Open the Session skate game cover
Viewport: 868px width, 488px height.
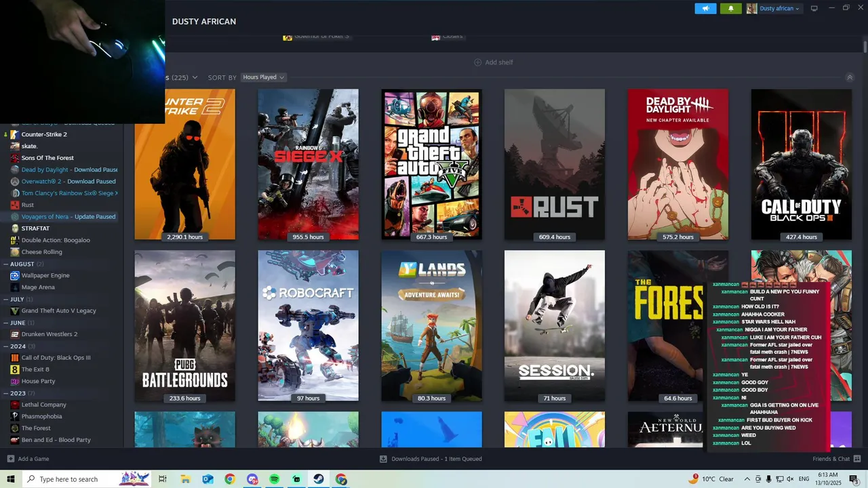[x=555, y=326]
